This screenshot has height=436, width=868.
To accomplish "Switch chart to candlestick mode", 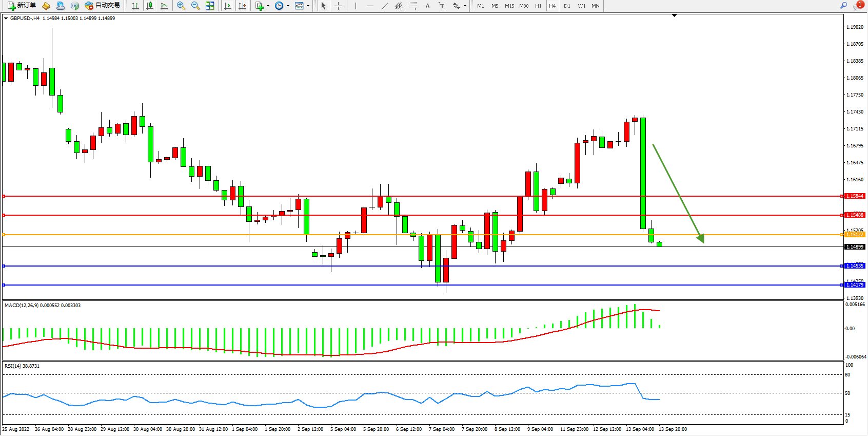I will point(150,6).
